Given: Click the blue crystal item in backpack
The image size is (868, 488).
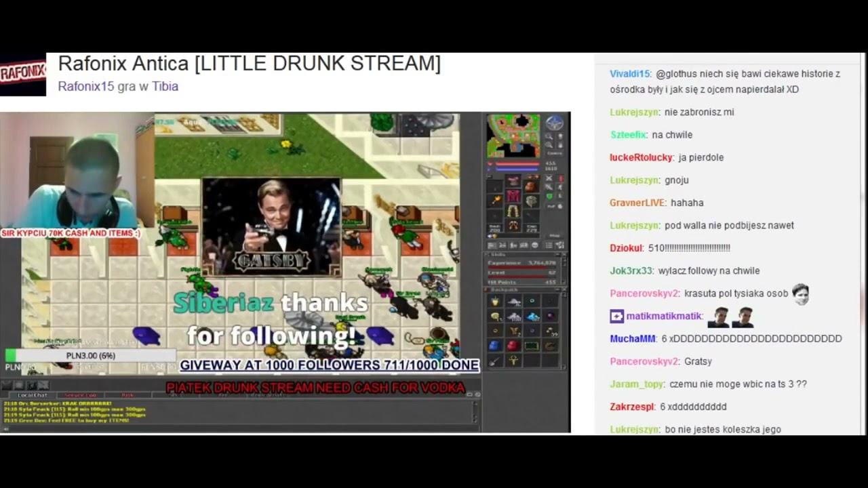Looking at the screenshot, I should [x=532, y=317].
